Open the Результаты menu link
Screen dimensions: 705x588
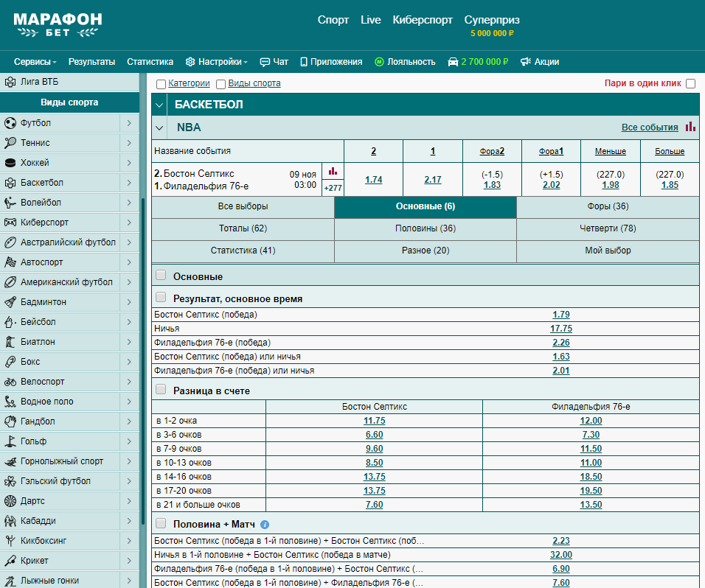(x=91, y=62)
